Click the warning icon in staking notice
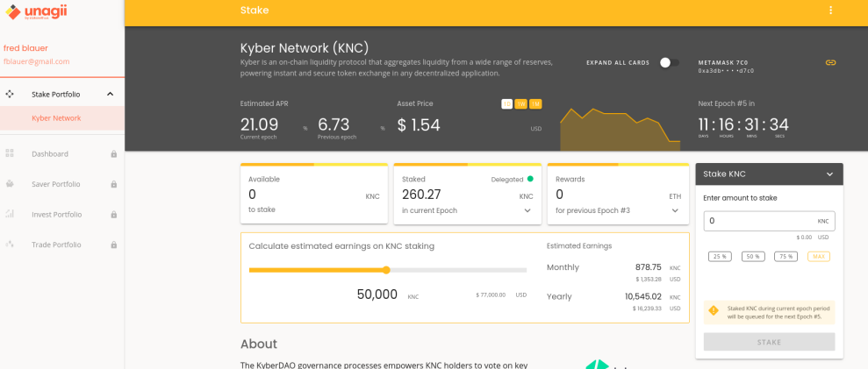This screenshot has height=369, width=868. (713, 311)
